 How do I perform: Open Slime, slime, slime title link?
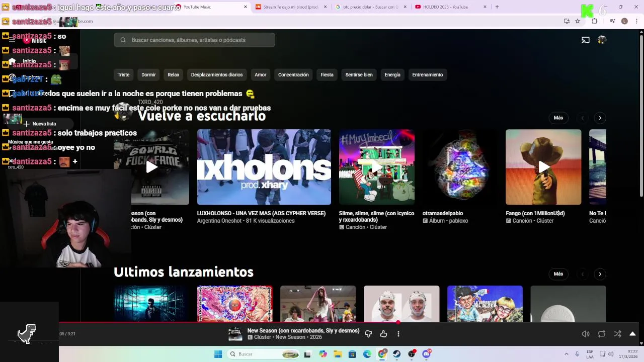(x=377, y=216)
